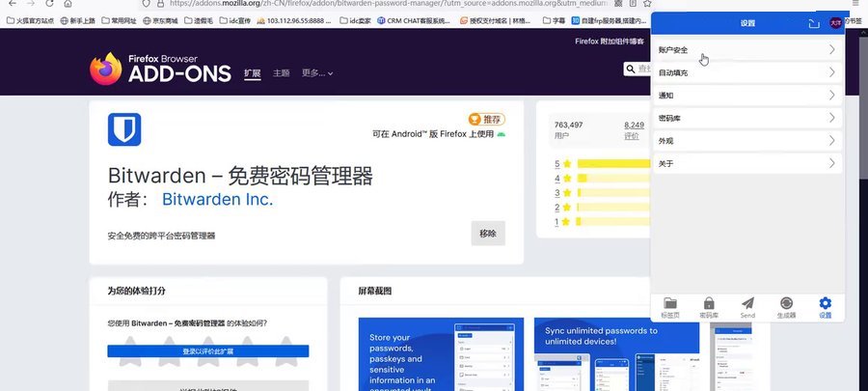Image resolution: width=868 pixels, height=391 pixels.
Task: Open the Firefox 附加组件博客 link
Action: (x=609, y=41)
